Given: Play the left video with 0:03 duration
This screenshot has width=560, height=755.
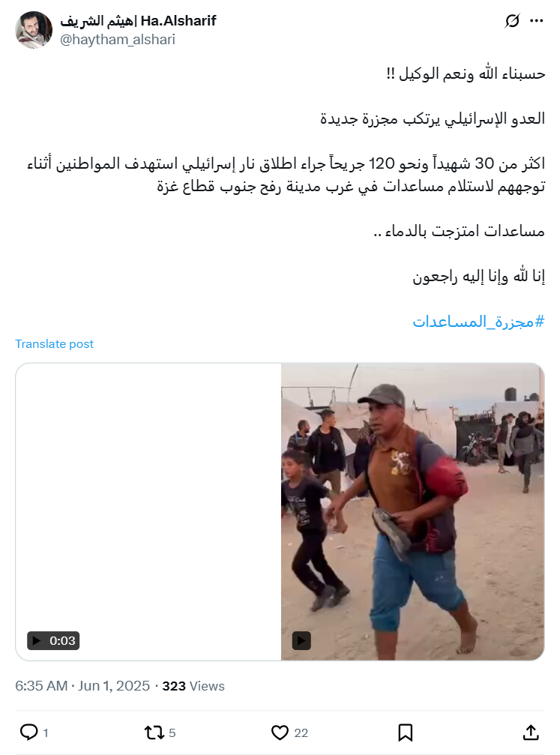Looking at the screenshot, I should tap(53, 641).
